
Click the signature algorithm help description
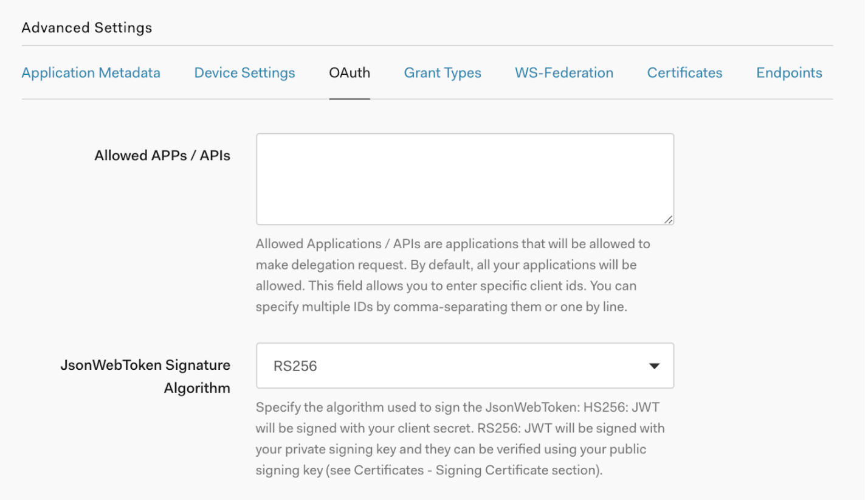tap(460, 439)
